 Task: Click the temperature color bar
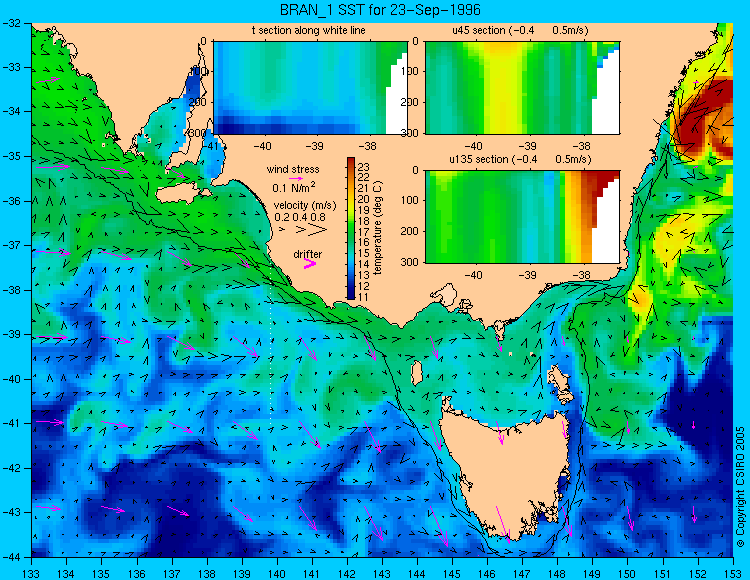click(351, 228)
